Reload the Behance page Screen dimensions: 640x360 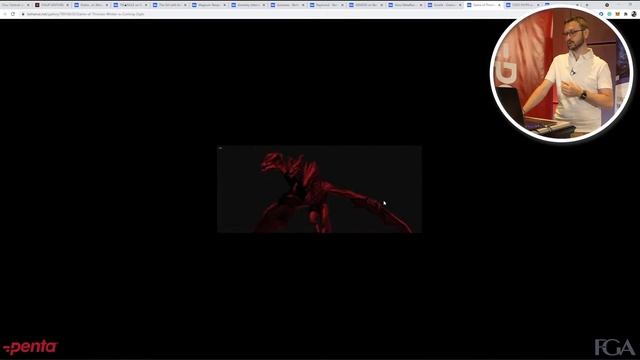(x=13, y=14)
